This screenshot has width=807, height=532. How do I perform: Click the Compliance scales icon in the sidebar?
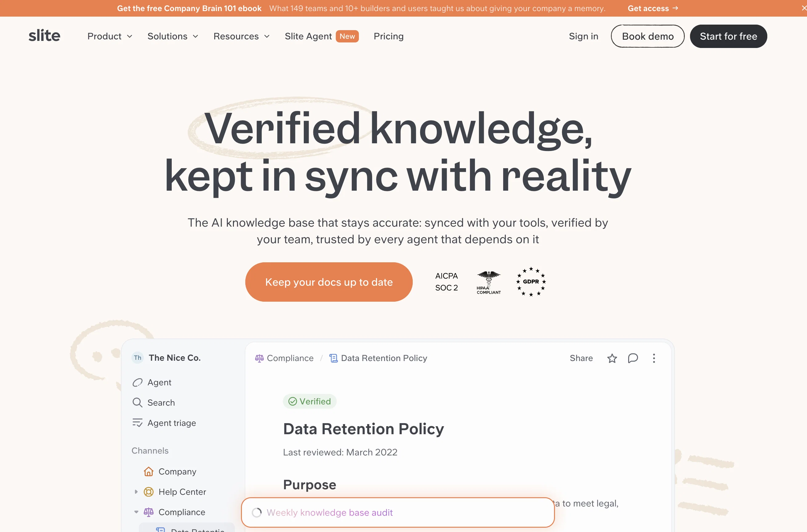[149, 512]
